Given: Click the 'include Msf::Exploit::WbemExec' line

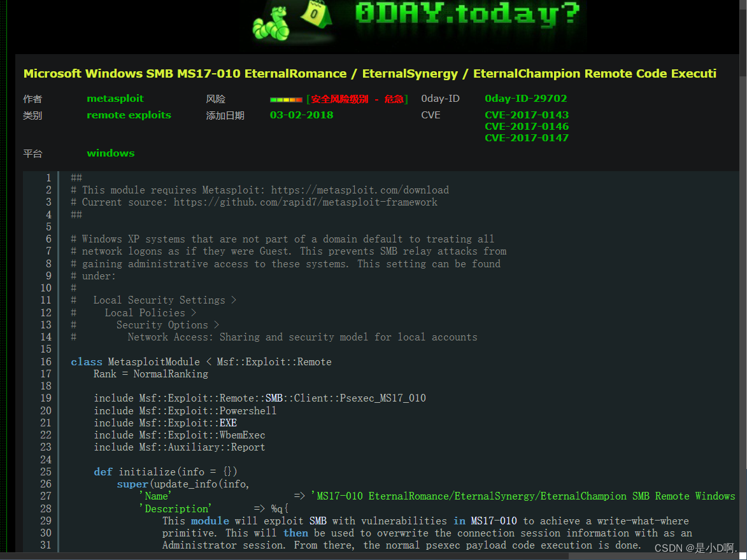Looking at the screenshot, I should (x=179, y=435).
